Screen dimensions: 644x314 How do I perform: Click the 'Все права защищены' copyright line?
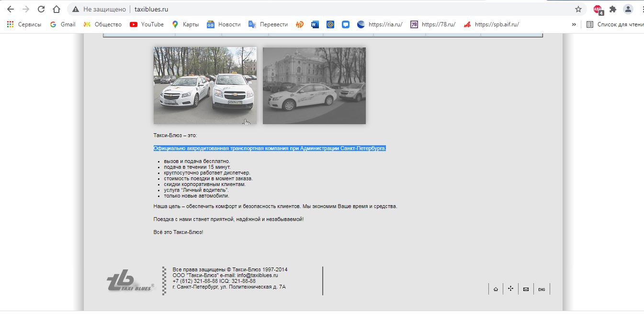tap(230, 269)
